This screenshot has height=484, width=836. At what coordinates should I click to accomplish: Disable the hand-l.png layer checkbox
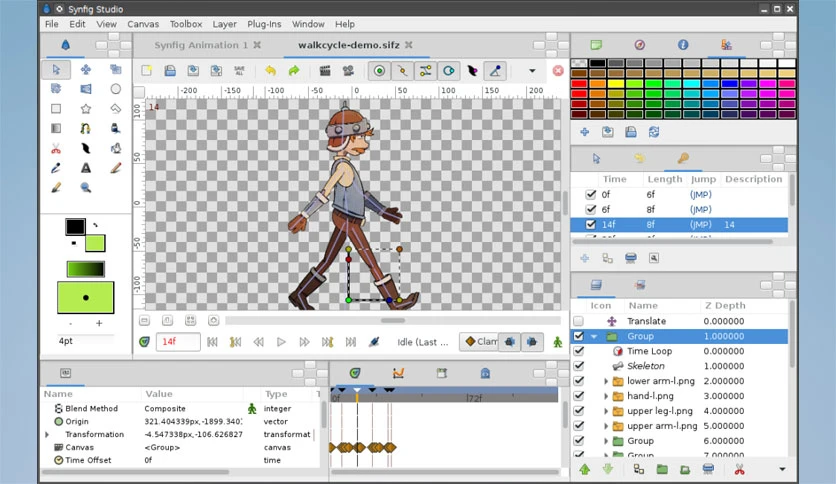(578, 396)
